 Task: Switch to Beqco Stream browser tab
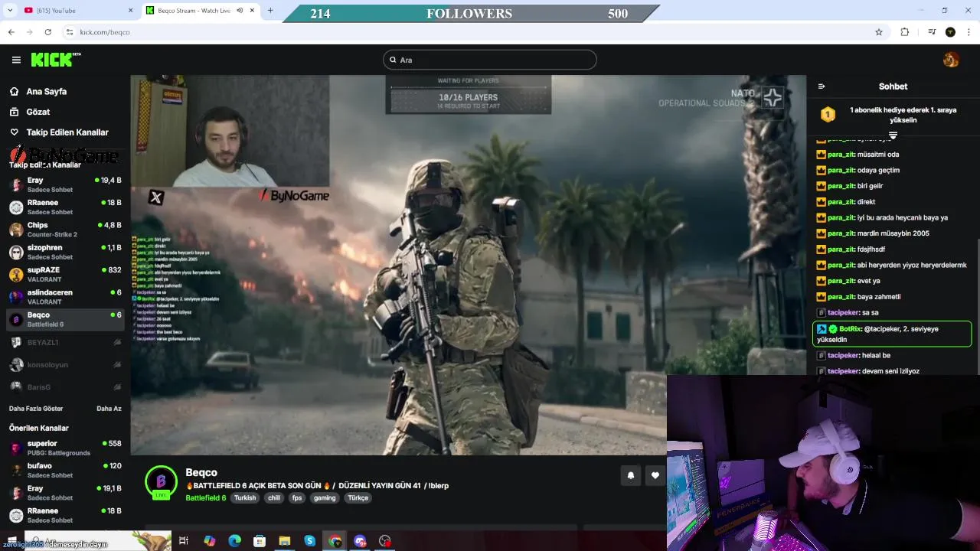coord(199,11)
